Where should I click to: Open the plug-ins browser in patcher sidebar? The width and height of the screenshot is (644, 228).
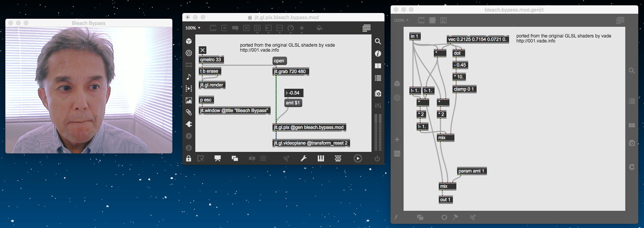[x=189, y=124]
